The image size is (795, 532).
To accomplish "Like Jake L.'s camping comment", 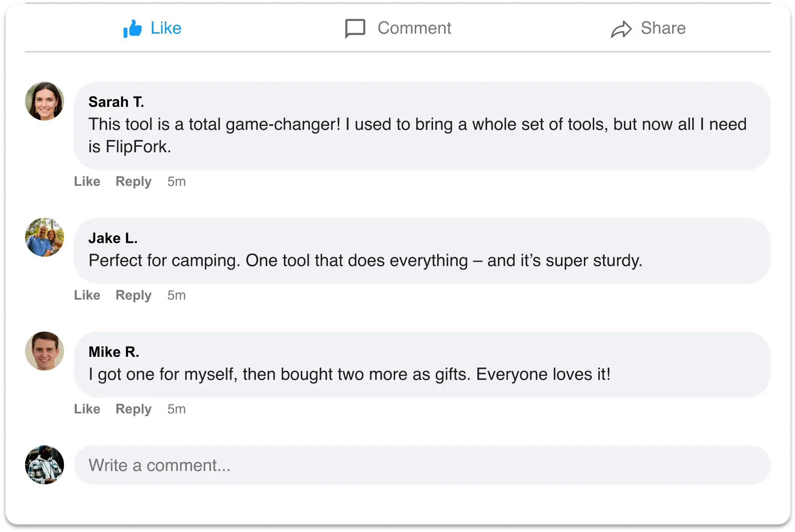I will pyautogui.click(x=87, y=295).
